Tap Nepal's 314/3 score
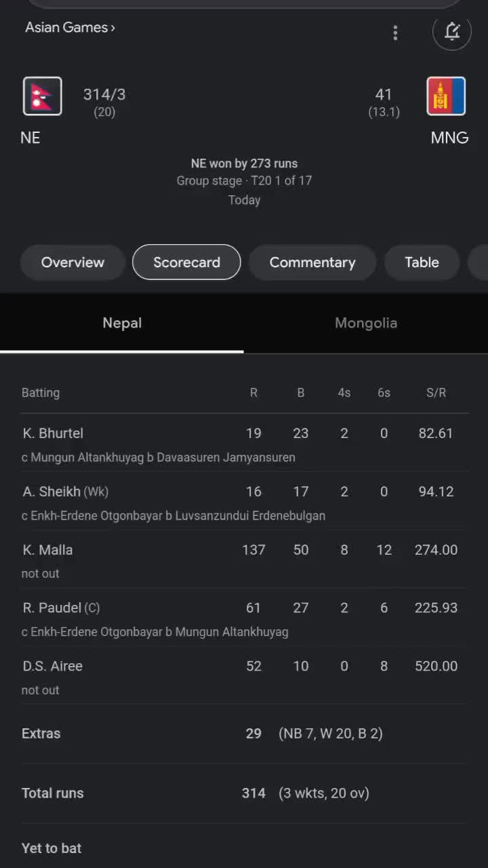 tap(104, 95)
